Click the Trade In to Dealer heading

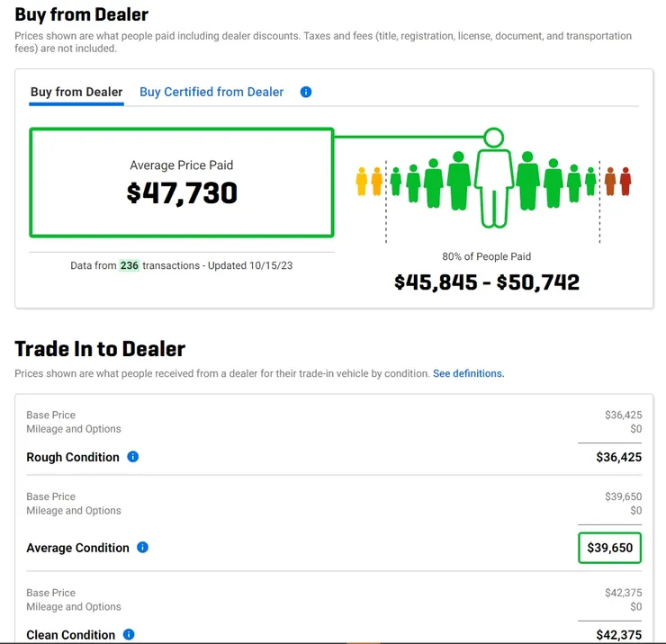pyautogui.click(x=100, y=349)
